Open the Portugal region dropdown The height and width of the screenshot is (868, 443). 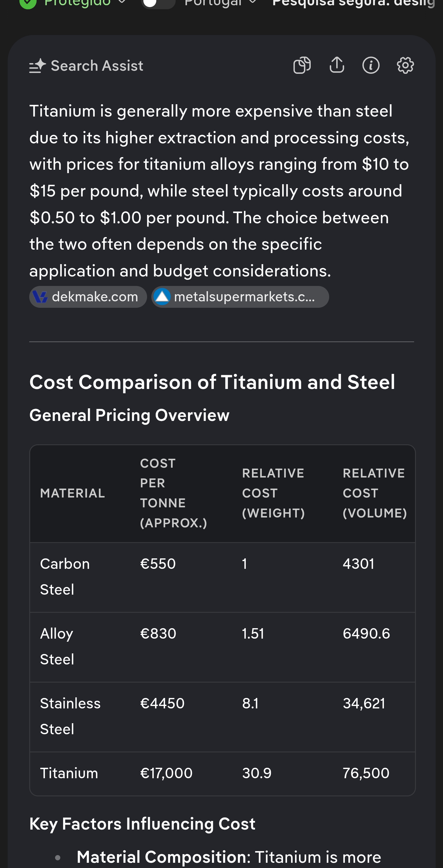(x=253, y=3)
